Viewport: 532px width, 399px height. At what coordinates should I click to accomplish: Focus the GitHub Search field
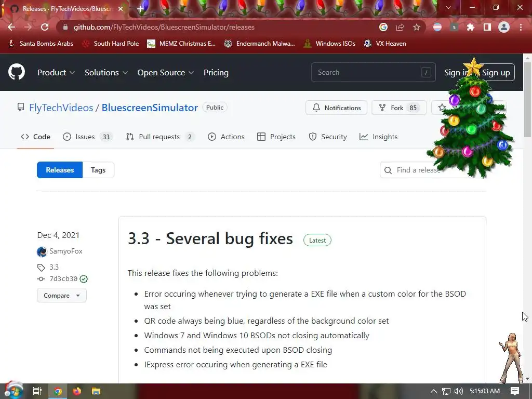373,72
